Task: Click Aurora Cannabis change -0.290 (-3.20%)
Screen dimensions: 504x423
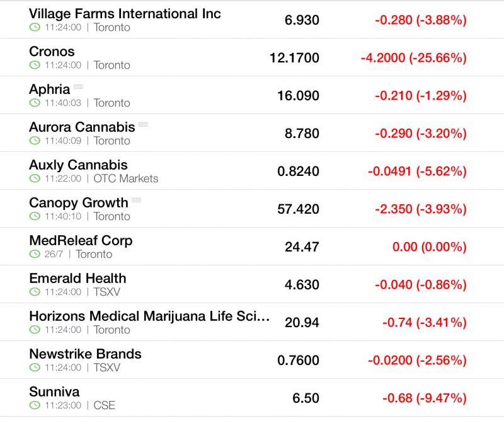Action: [x=421, y=134]
